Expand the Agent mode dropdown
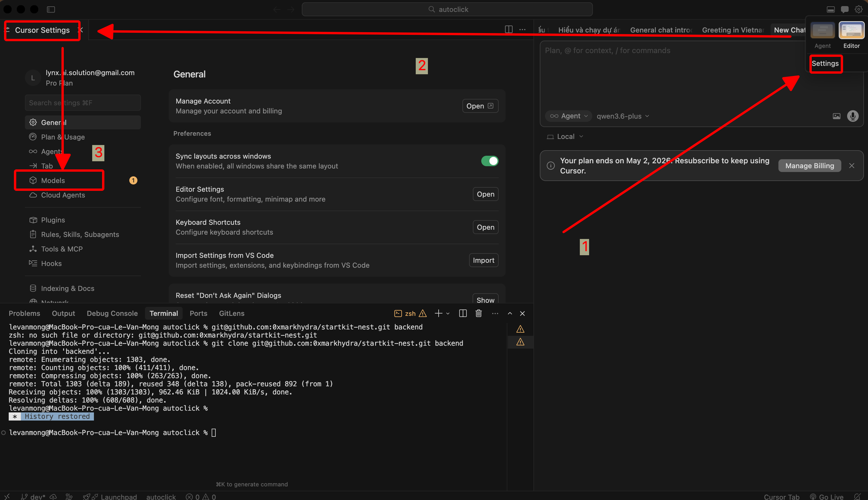This screenshot has width=868, height=500. coord(569,116)
